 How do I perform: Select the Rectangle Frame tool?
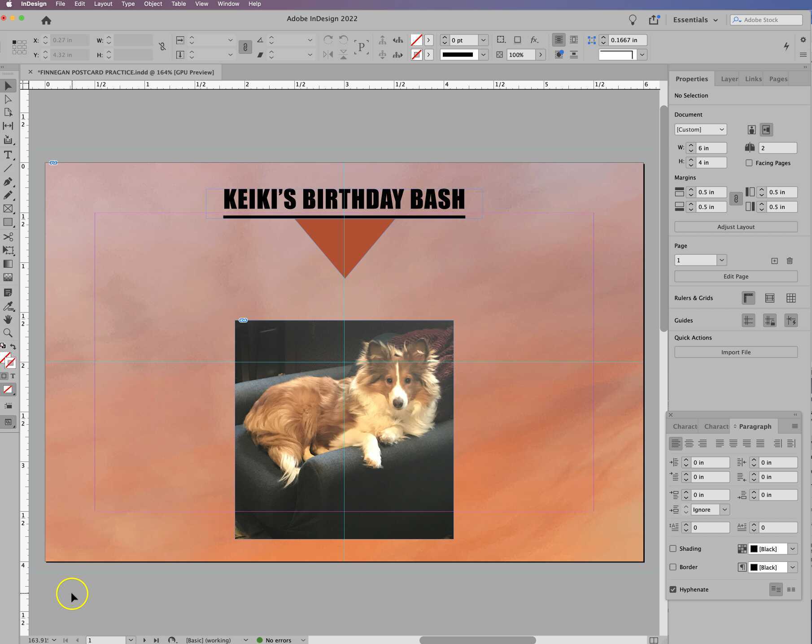pos(8,209)
